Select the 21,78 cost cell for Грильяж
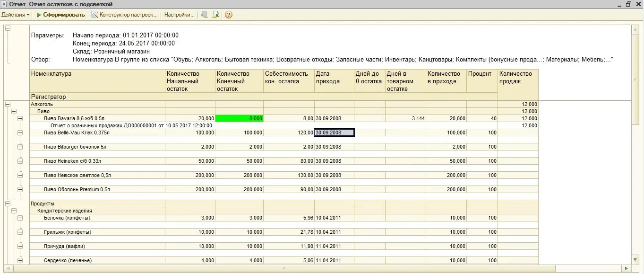Screen dimensions: 644x274 point(289,232)
